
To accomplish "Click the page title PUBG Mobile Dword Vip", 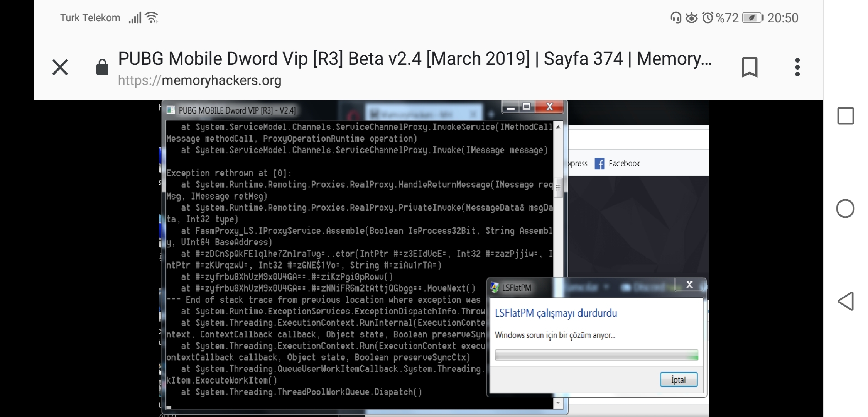I will 415,59.
